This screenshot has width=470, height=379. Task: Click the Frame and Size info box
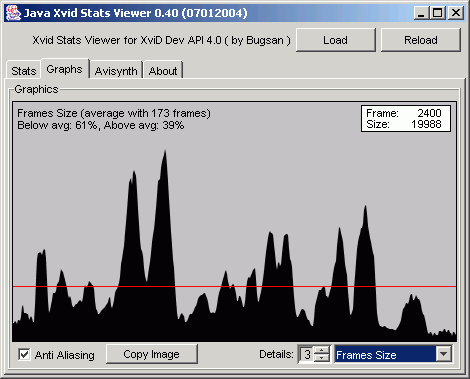pyautogui.click(x=406, y=119)
